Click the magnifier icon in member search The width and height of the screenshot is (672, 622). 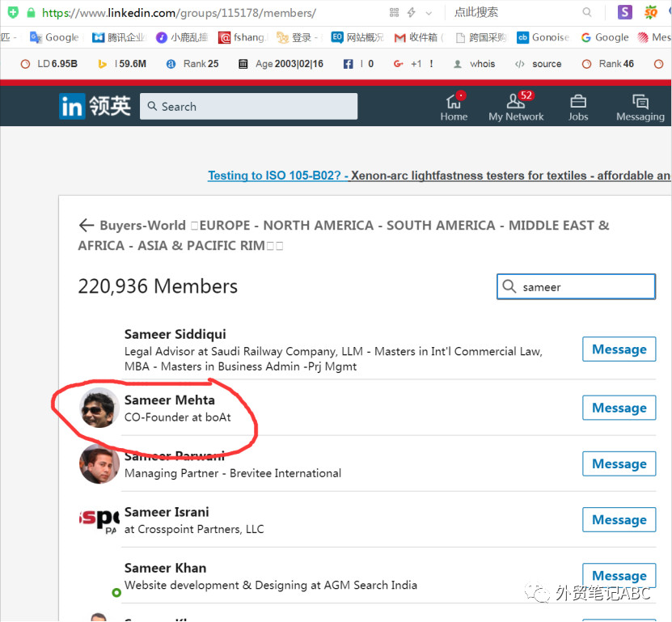509,286
